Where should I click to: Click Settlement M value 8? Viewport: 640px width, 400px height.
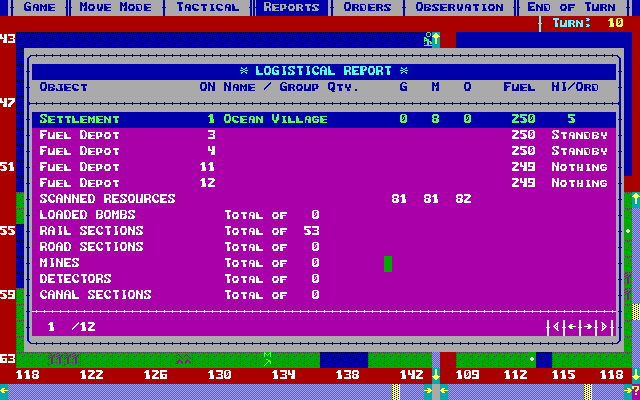436,119
